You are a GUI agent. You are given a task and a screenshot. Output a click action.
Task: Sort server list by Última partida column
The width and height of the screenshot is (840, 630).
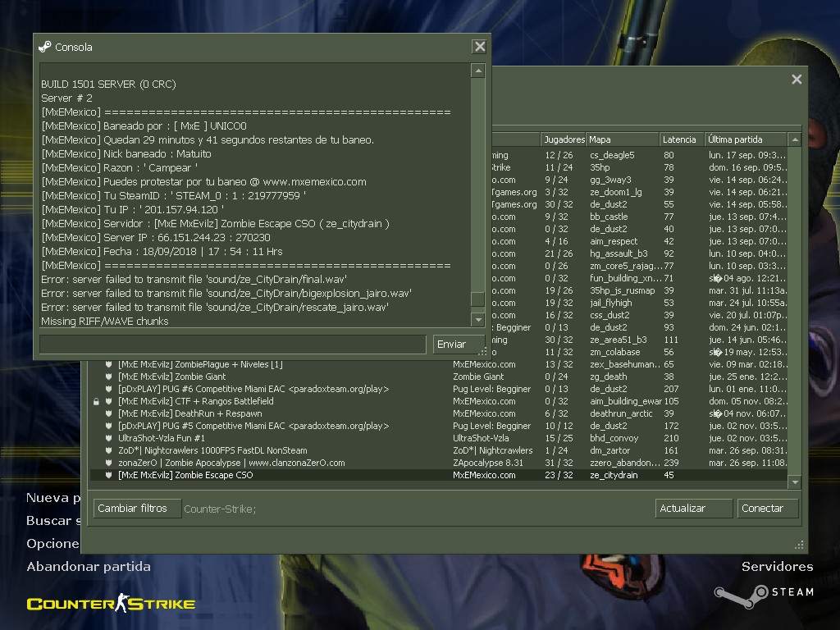746,139
